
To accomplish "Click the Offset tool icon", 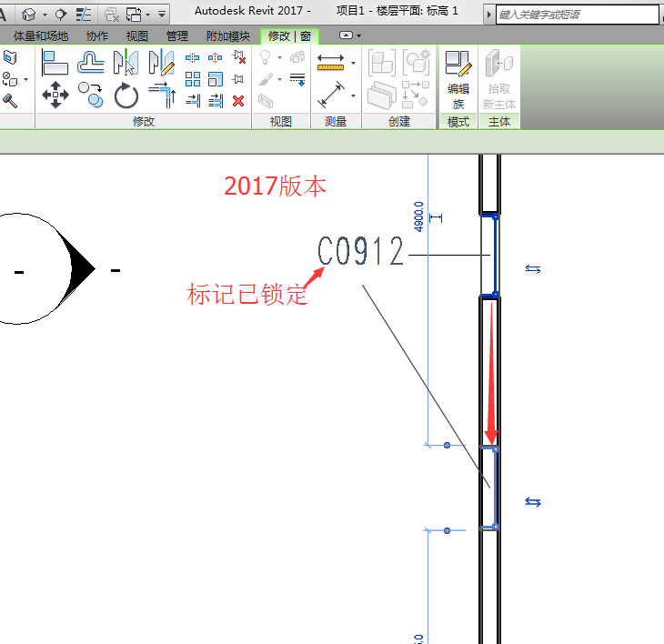I will pos(90,62).
